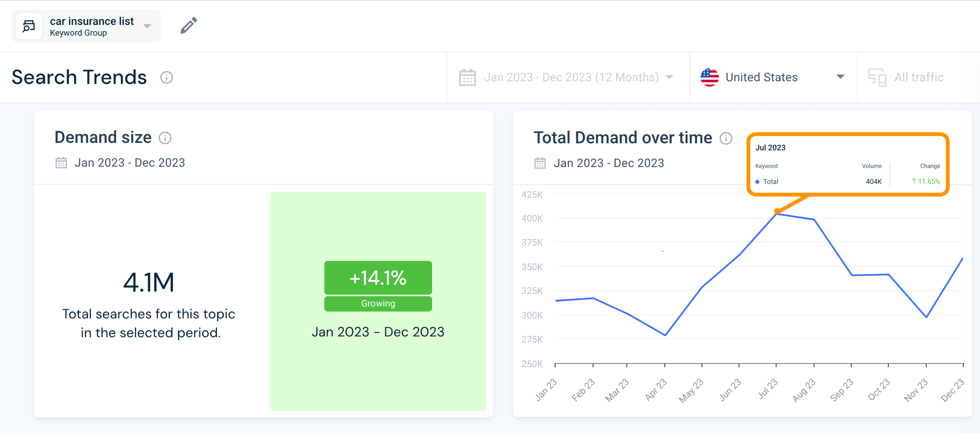Click the 4.1M total searches value
This screenshot has width=980, height=433.
149,282
